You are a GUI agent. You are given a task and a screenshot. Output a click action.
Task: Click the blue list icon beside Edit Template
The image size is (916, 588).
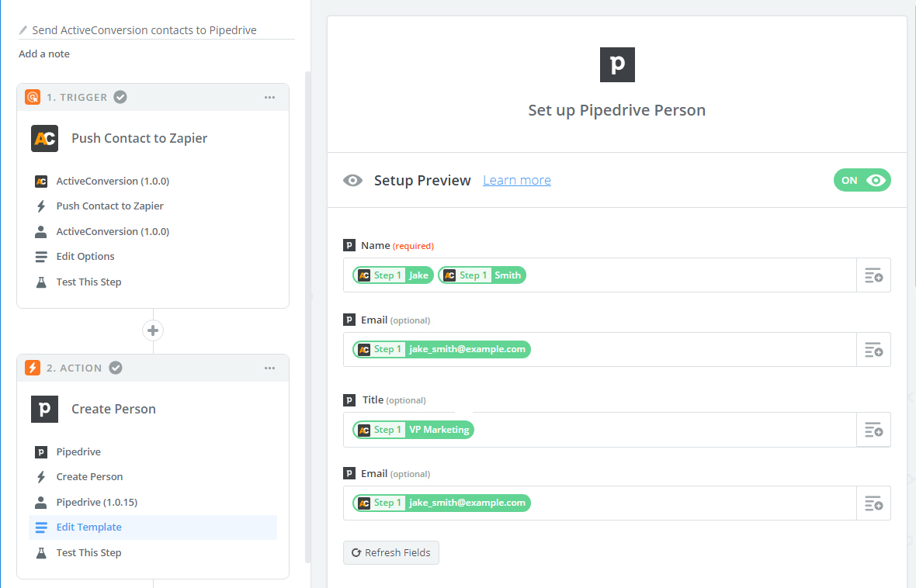[41, 527]
